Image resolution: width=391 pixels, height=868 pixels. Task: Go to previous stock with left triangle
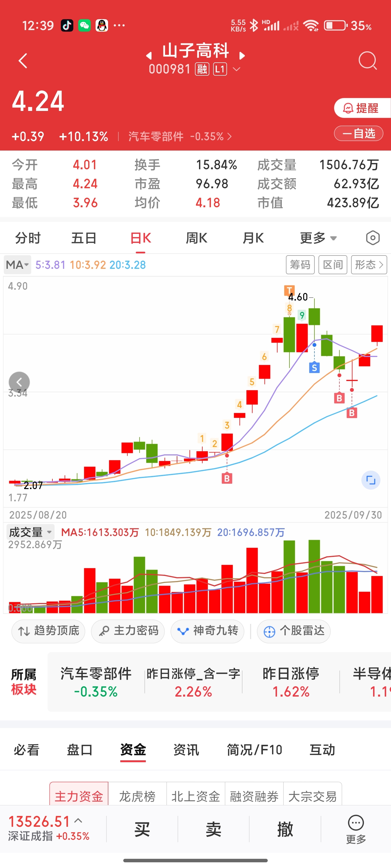tap(149, 56)
